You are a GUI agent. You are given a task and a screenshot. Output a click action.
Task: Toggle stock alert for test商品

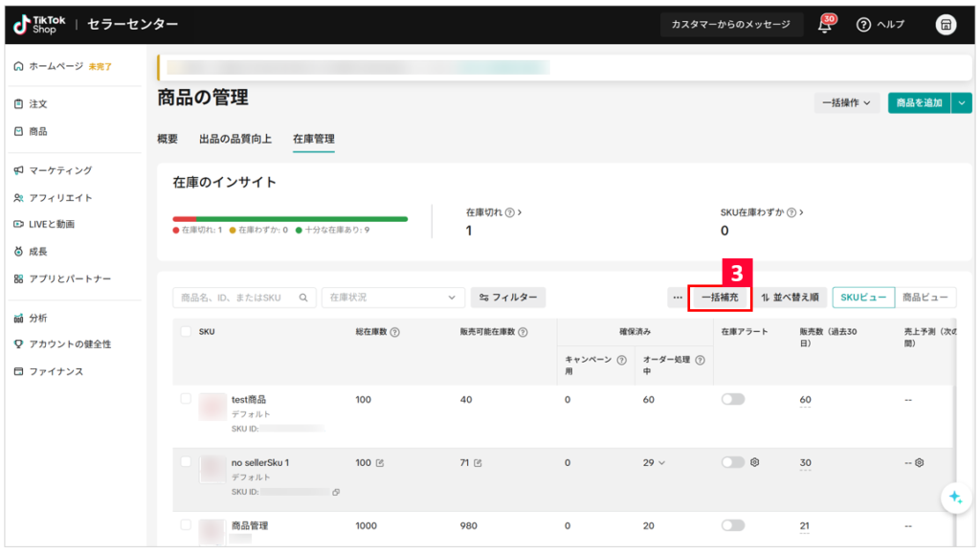733,399
